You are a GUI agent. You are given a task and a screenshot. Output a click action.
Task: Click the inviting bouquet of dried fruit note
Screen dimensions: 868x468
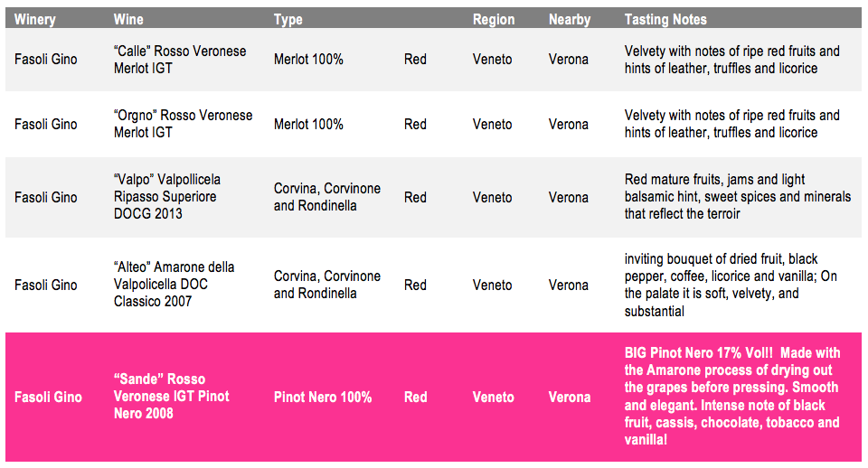click(x=731, y=285)
